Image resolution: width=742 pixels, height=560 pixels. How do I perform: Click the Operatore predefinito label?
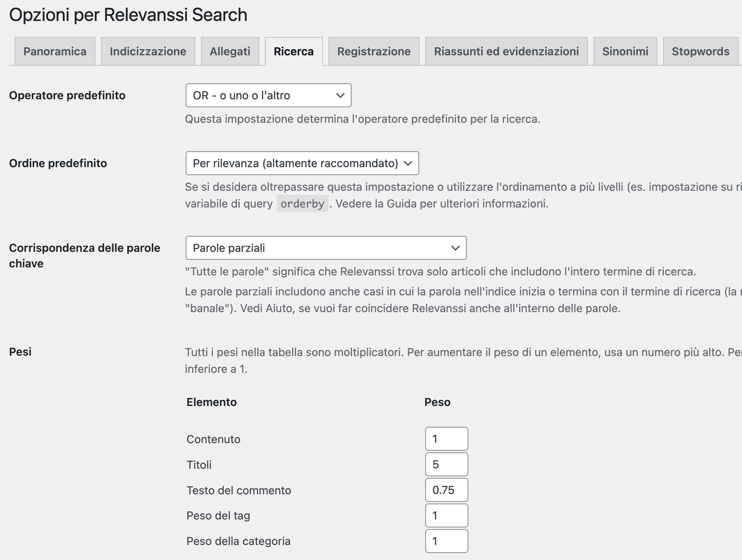tap(67, 95)
